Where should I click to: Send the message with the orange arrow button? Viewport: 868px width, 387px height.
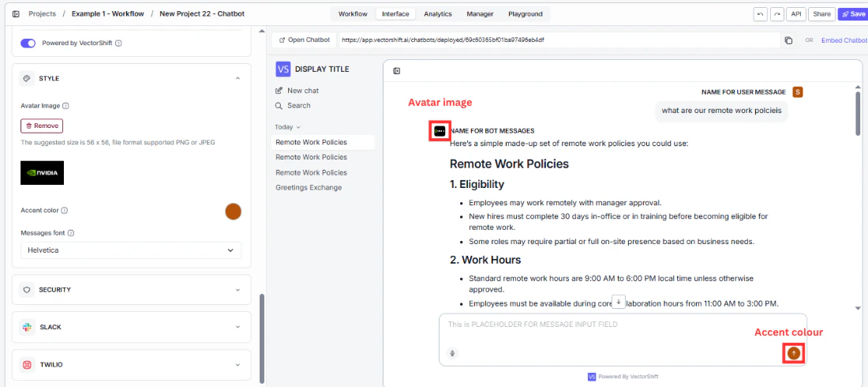coord(794,352)
